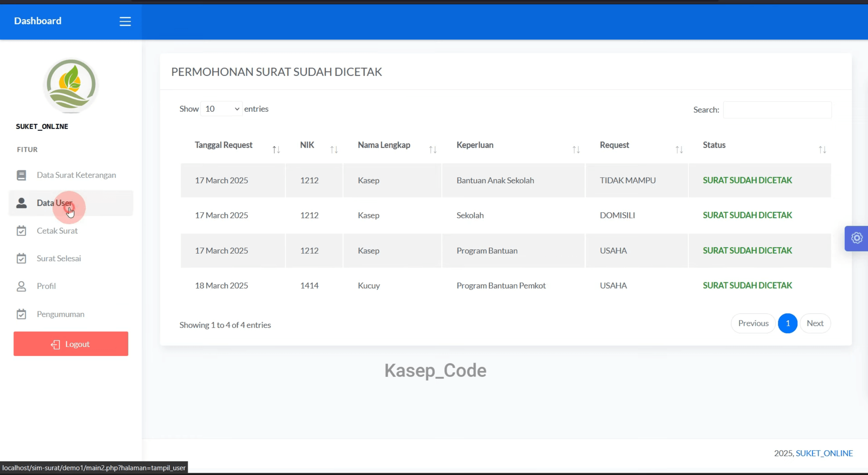Sort by NIK column arrows

pyautogui.click(x=334, y=150)
